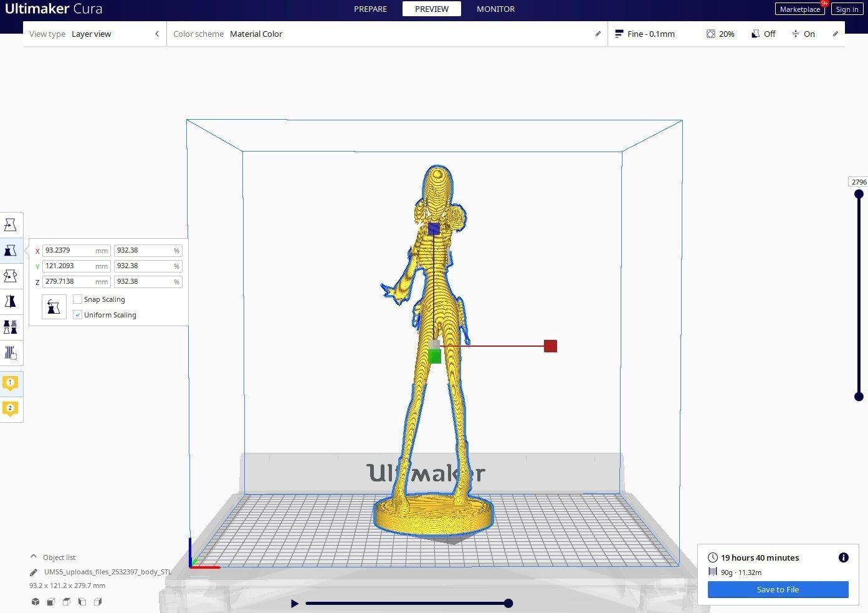
Task: Select UMS5_uploads_files_2532397_body_STL in object list
Action: tap(107, 572)
